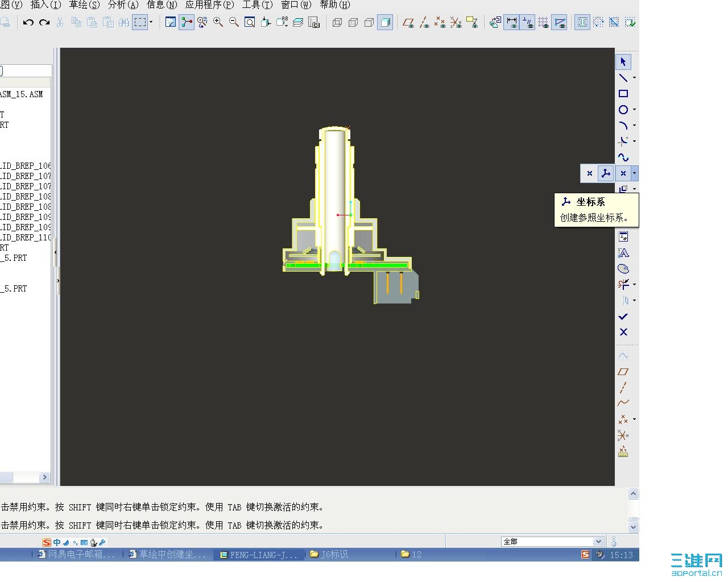Click the datum axis tool icon

point(623,388)
